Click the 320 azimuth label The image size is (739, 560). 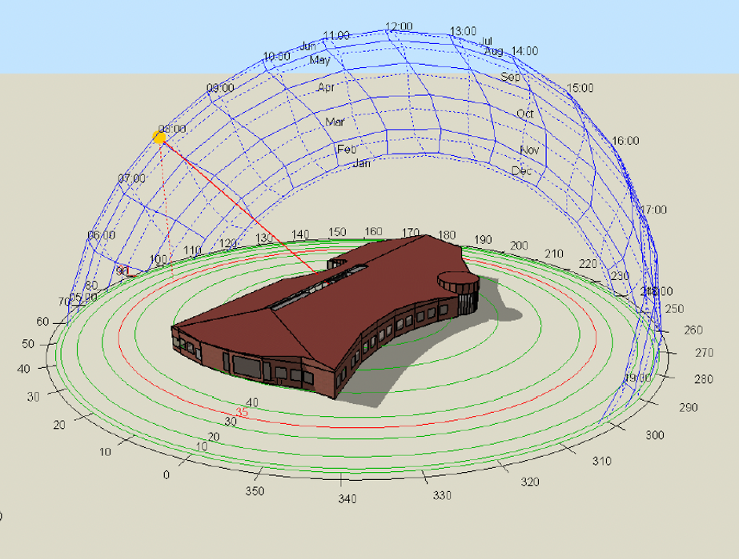pos(530,482)
